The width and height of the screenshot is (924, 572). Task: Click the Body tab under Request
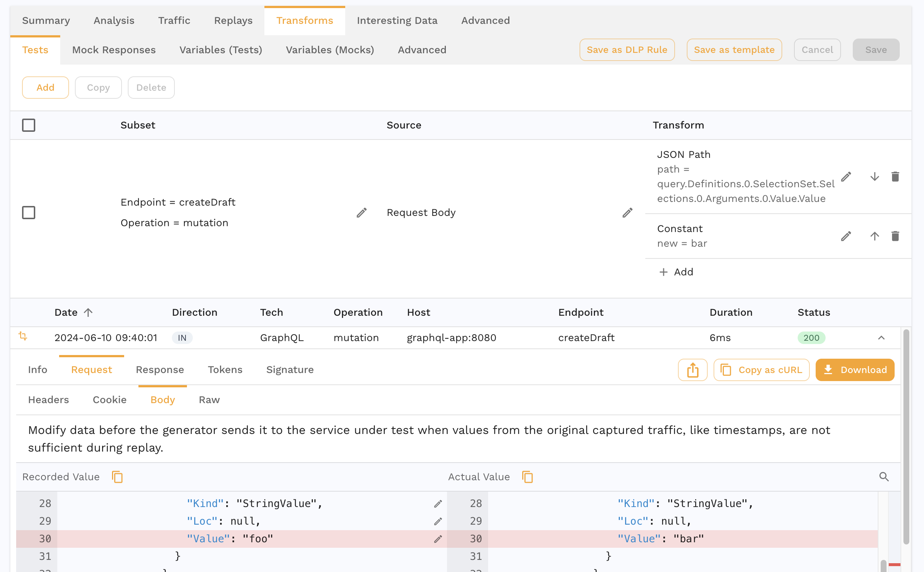[x=162, y=399]
